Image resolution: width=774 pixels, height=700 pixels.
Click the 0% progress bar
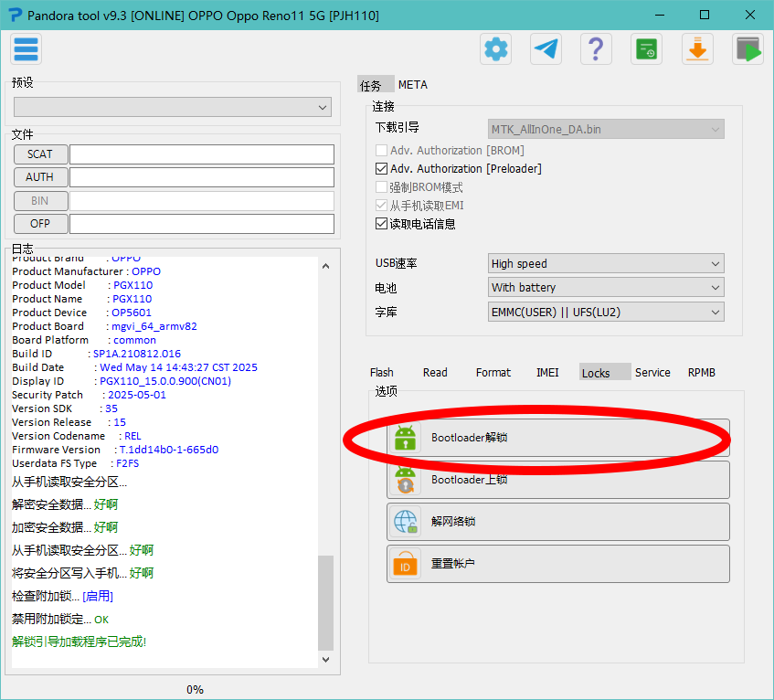pos(195,690)
